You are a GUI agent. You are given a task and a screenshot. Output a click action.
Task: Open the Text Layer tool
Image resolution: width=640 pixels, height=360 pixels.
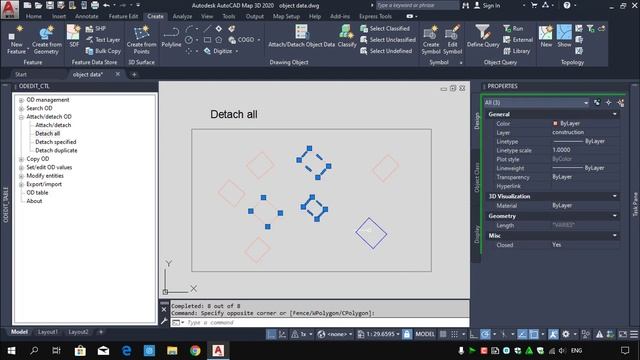click(103, 40)
